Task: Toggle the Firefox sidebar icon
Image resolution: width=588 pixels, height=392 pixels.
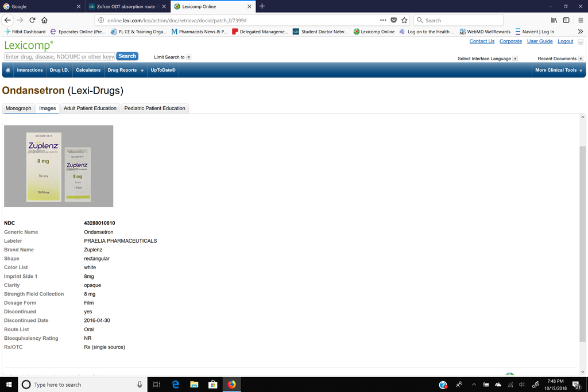Action: (566, 20)
